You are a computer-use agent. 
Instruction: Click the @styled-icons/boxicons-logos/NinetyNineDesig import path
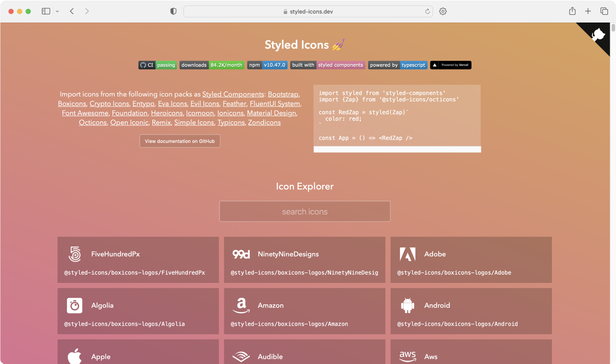coord(304,273)
